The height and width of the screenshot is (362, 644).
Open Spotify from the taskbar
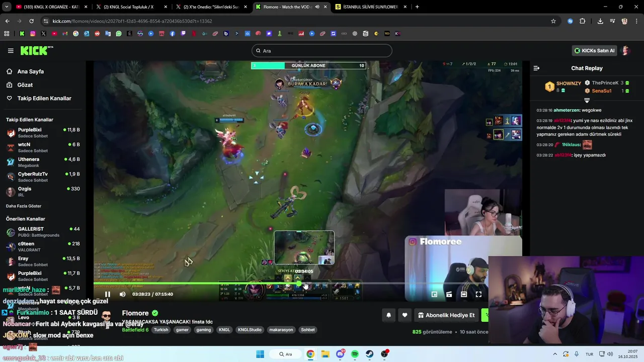(x=355, y=354)
